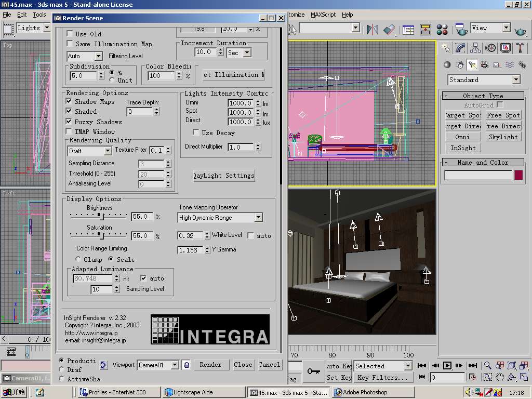The image size is (532, 399).
Task: Expand the Rendering Quality Draft dropdown
Action: coord(108,151)
